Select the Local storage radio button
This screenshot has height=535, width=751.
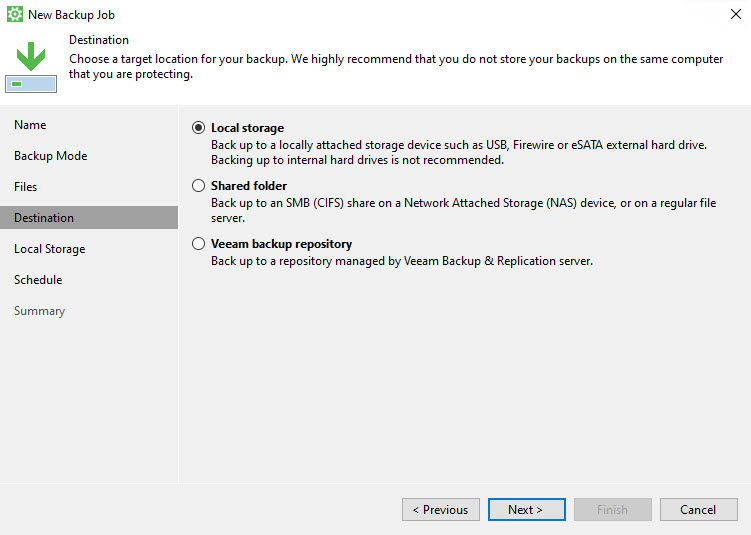[199, 128]
